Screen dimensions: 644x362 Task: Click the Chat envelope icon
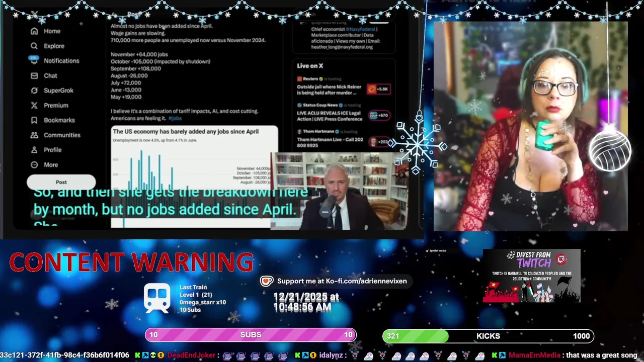pos(34,75)
